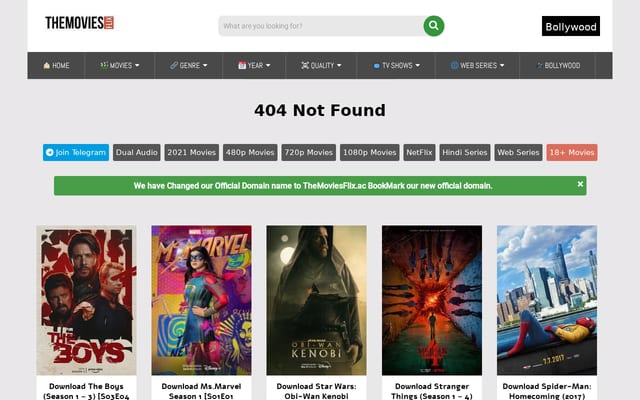Open Quality menu item
Image resolution: width=640 pixels, height=400 pixels.
[322, 65]
